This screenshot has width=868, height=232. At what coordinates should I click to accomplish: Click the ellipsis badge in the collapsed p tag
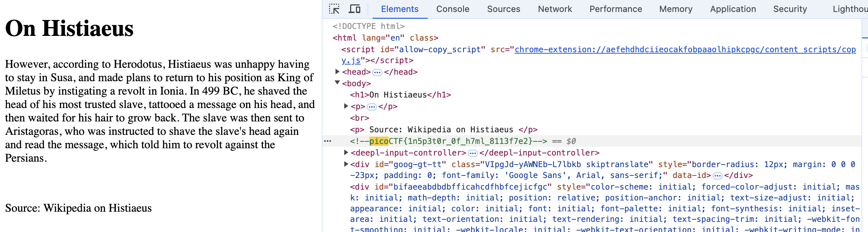(x=372, y=107)
